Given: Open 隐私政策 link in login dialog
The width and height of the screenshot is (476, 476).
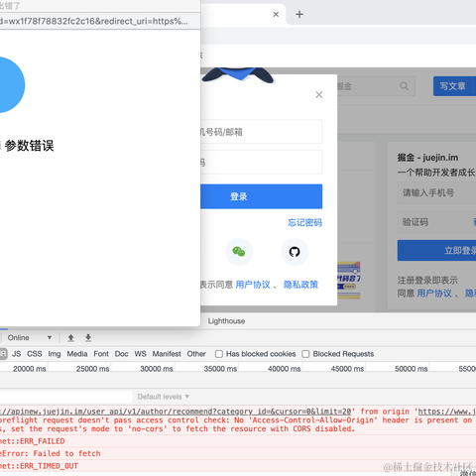Looking at the screenshot, I should tap(300, 285).
